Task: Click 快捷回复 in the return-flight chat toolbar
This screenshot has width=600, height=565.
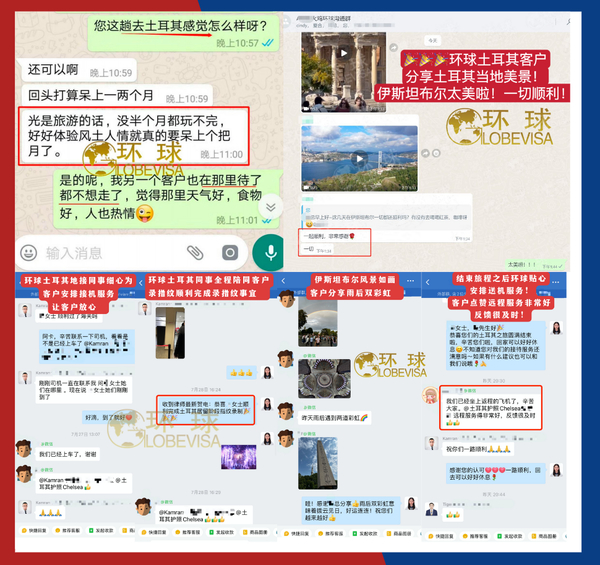Action: (x=441, y=536)
